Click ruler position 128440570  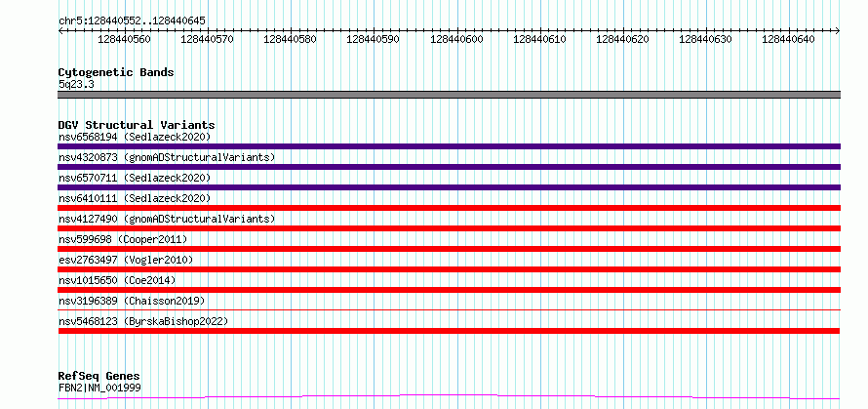click(208, 39)
